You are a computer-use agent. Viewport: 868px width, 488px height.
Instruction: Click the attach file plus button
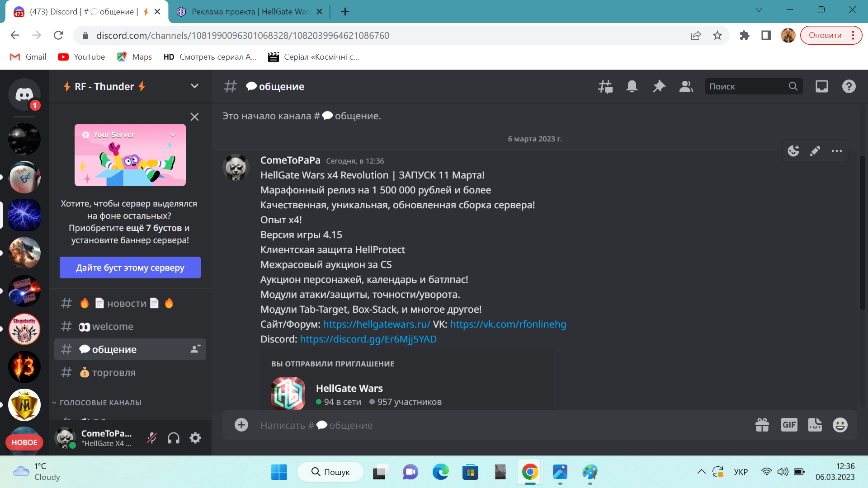tap(241, 425)
